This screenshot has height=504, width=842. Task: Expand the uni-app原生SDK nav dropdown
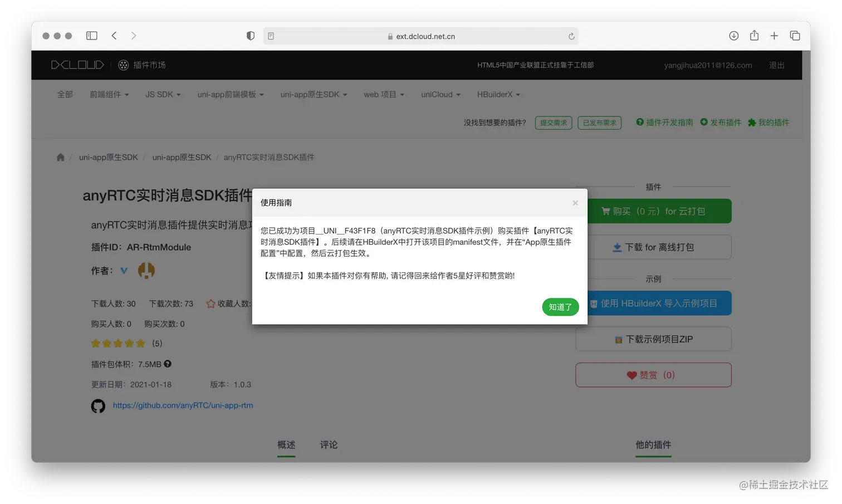(314, 95)
